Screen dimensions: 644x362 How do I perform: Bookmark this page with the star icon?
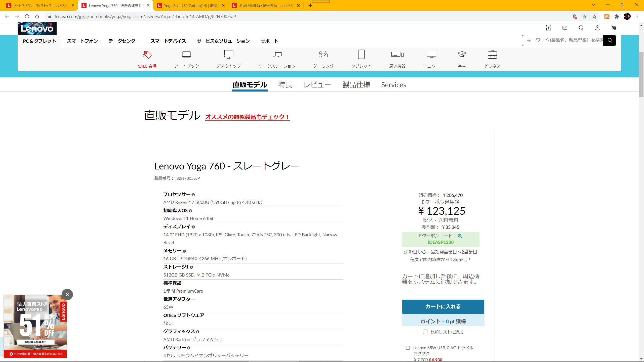[x=594, y=17]
